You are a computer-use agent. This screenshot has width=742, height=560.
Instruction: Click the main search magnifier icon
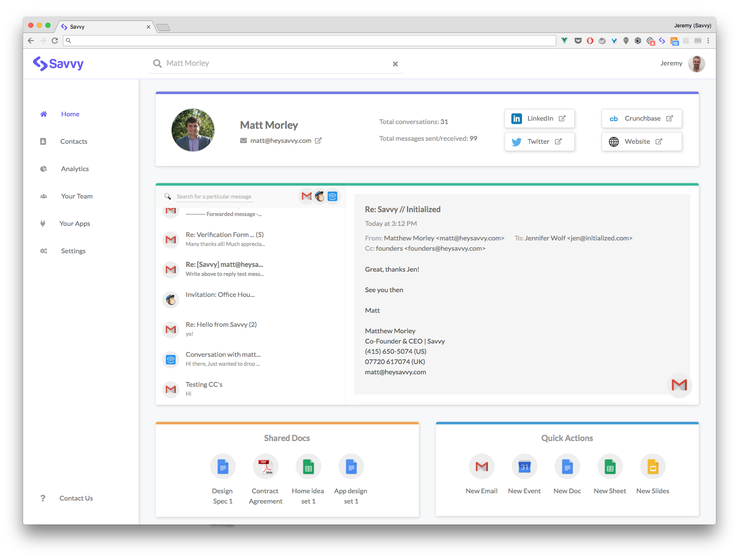click(x=157, y=63)
